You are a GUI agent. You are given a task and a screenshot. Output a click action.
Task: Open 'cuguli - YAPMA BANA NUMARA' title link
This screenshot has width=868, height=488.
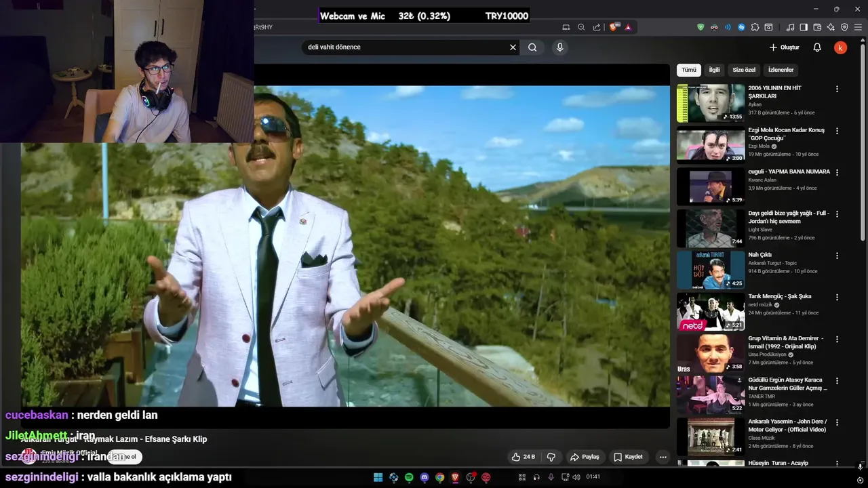pyautogui.click(x=789, y=171)
